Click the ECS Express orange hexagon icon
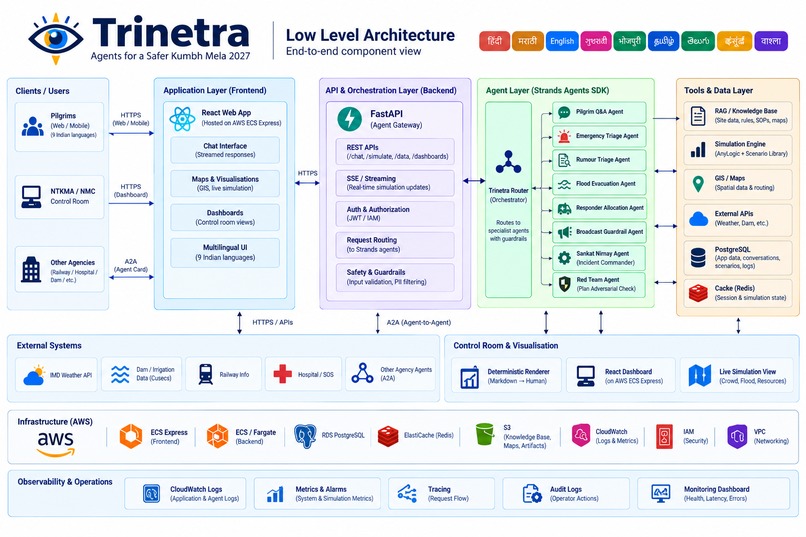The image size is (806, 537). coord(131,436)
